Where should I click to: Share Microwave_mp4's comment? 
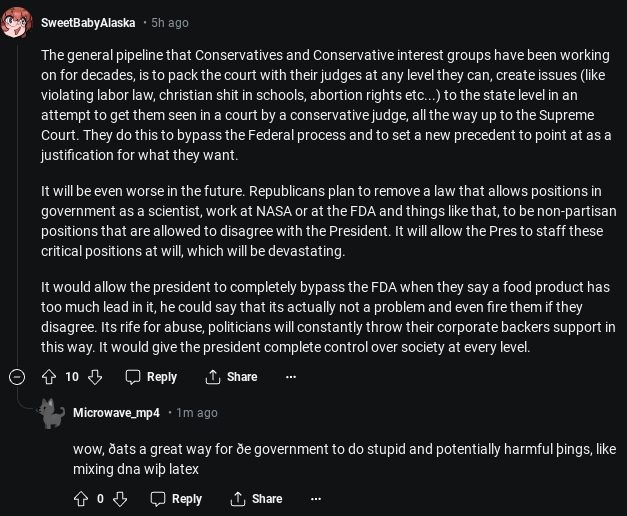(x=256, y=499)
